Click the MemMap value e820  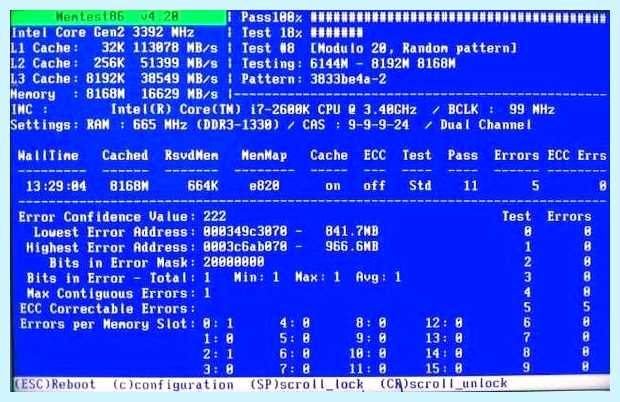(264, 186)
